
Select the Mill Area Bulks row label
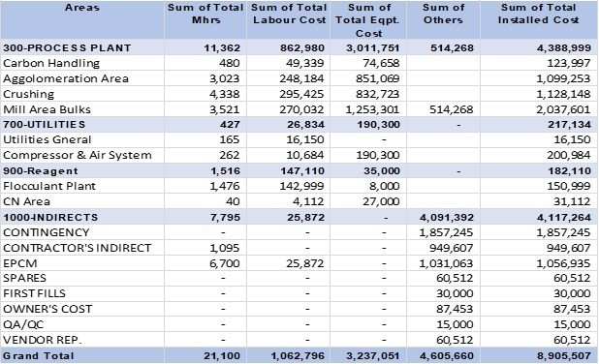[47, 110]
